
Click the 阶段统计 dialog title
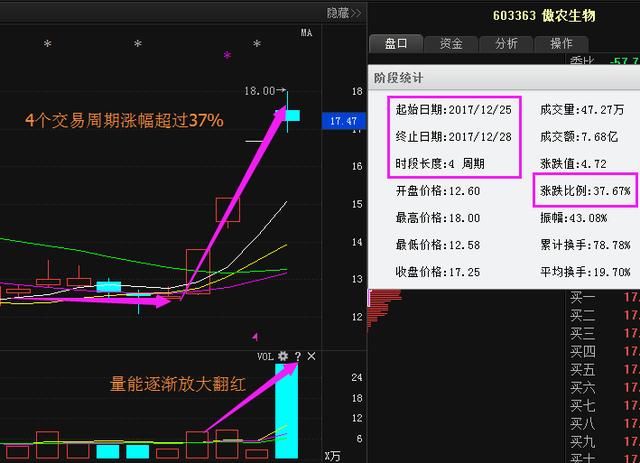398,78
